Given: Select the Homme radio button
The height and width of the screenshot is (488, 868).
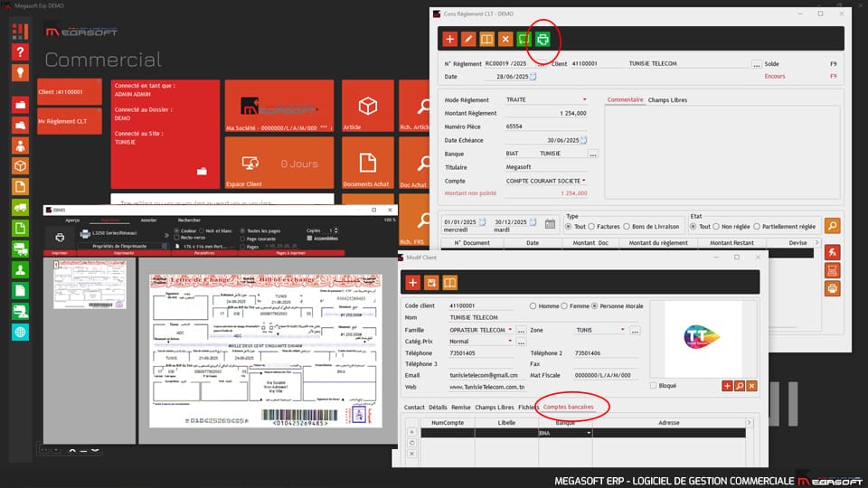Looking at the screenshot, I should 533,306.
